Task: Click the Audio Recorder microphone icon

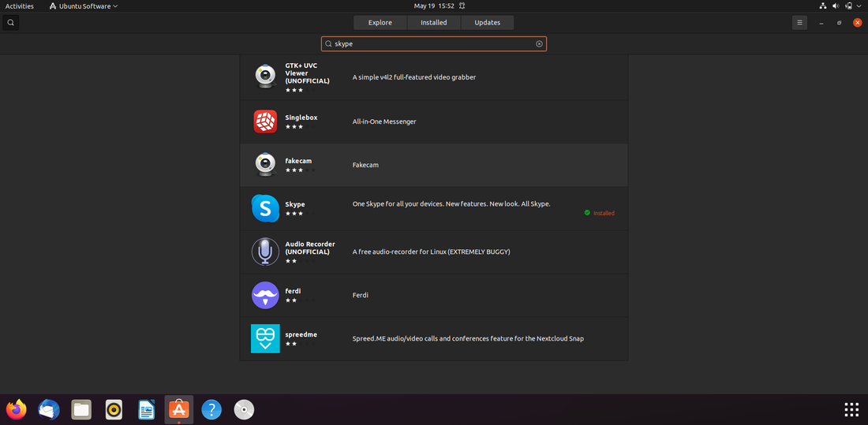Action: tap(265, 252)
